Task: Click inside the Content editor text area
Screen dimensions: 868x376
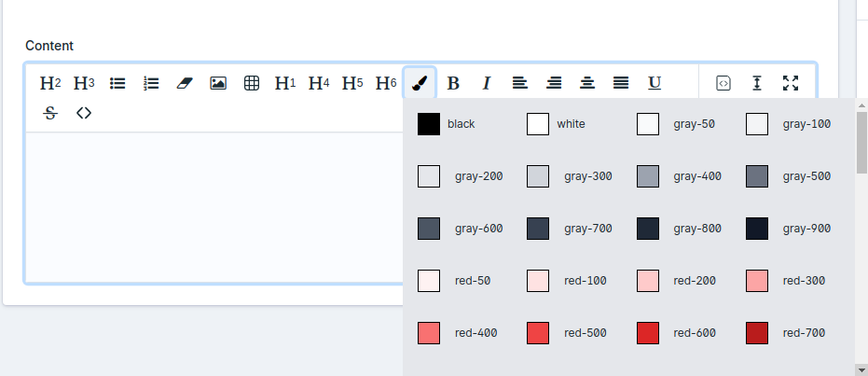Action: (214, 206)
